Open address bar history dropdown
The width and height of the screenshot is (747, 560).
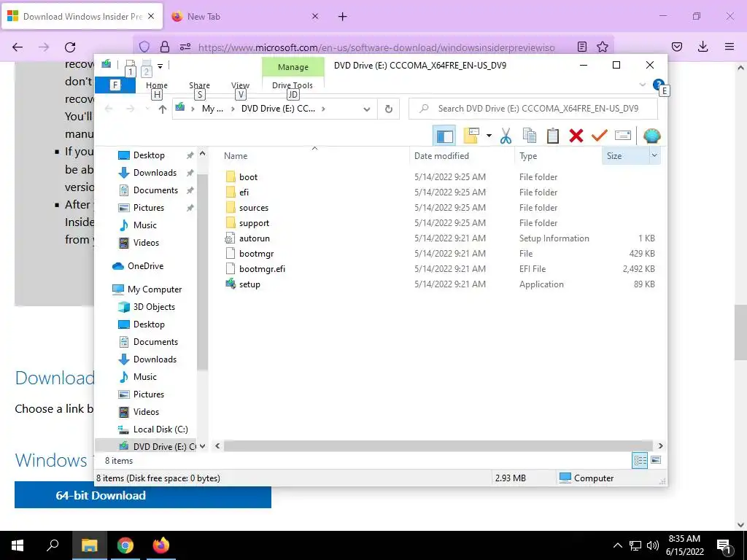click(366, 109)
